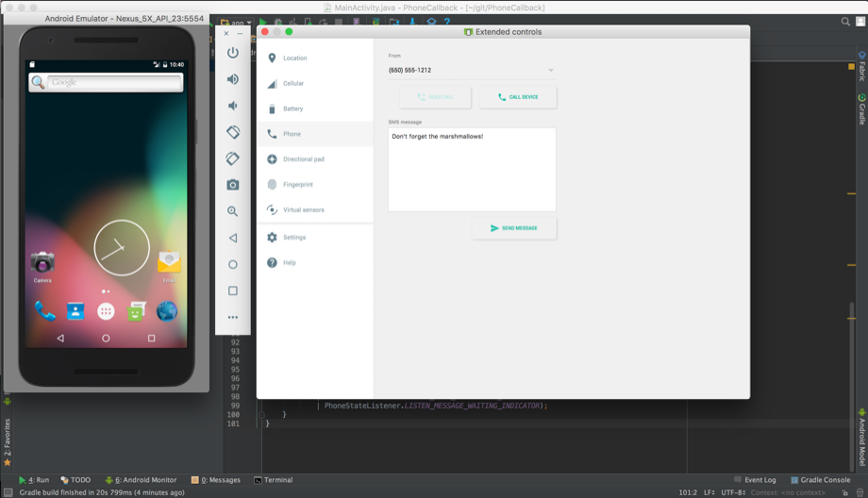Rotate the emulator right

pos(233,158)
